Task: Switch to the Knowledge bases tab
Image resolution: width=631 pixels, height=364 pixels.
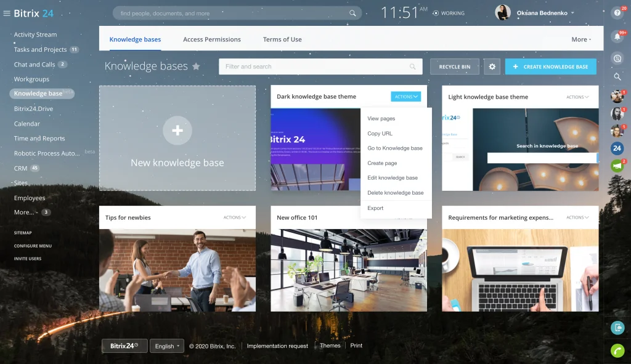Action: click(135, 39)
